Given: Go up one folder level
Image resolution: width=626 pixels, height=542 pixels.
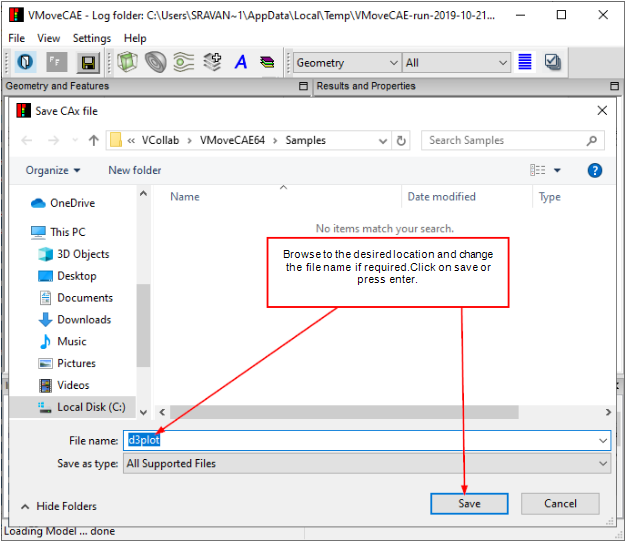Looking at the screenshot, I should [x=94, y=140].
